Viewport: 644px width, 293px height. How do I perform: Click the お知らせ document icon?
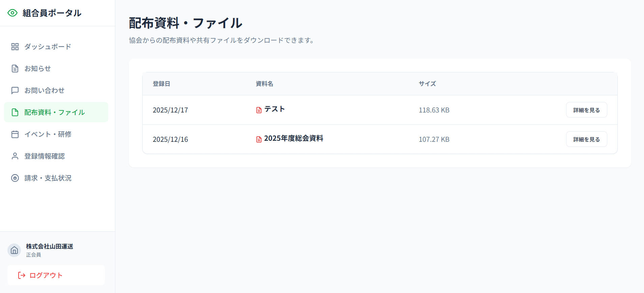(x=15, y=69)
